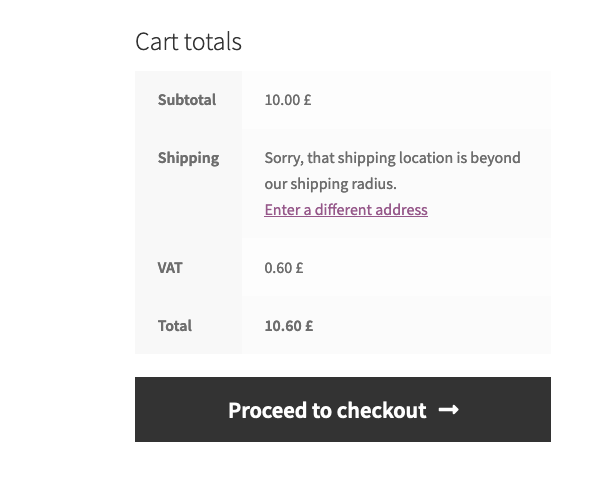The width and height of the screenshot is (600, 480).
Task: Select the Subtotal row label
Action: [x=187, y=100]
